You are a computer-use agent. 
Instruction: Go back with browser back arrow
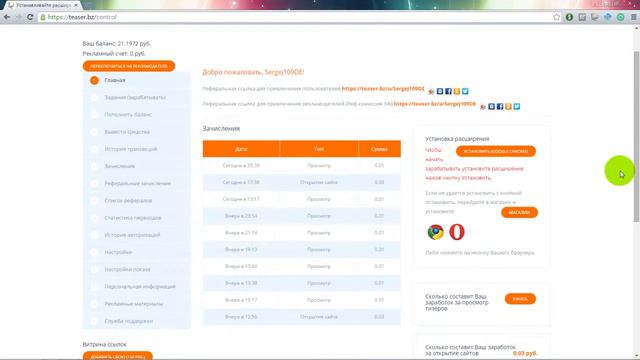pyautogui.click(x=7, y=17)
